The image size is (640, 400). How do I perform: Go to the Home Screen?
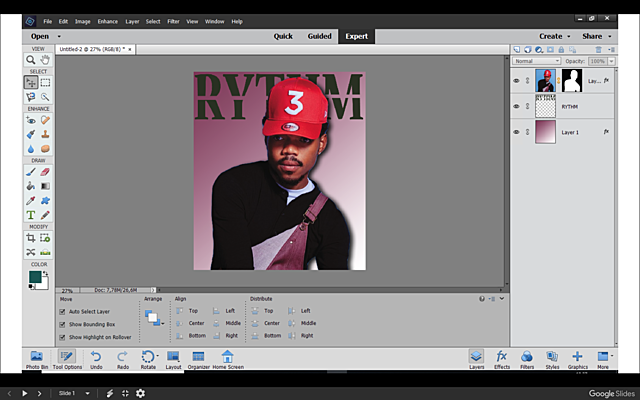pos(228,360)
